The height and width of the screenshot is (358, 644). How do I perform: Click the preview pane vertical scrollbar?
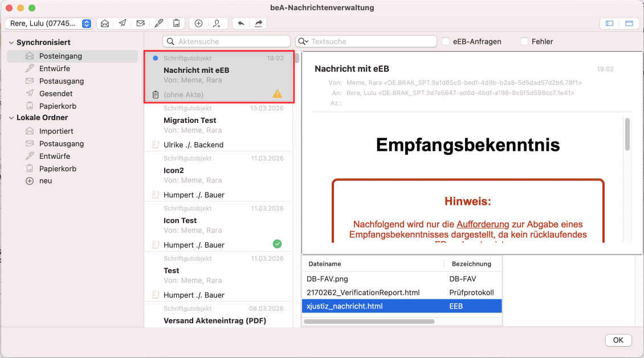pos(627,134)
